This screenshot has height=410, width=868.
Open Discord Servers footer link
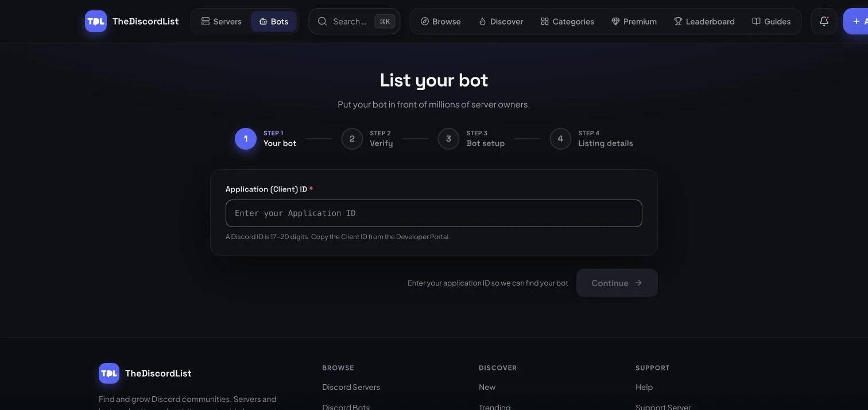[351, 387]
